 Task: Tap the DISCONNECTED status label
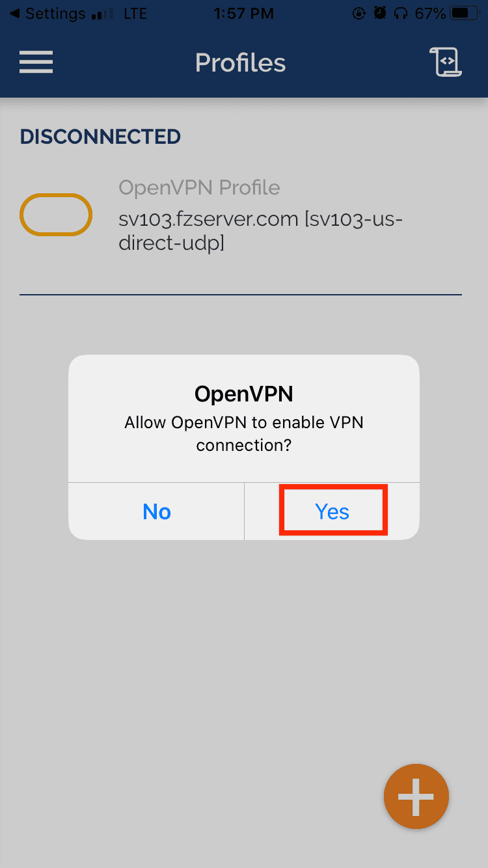click(x=100, y=137)
